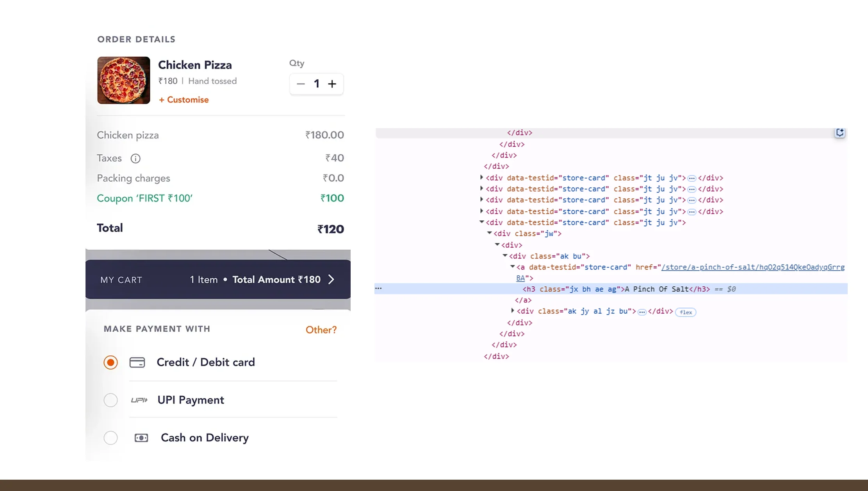
Task: Click the Coupon 'FIRST ₹100' text
Action: [144, 198]
